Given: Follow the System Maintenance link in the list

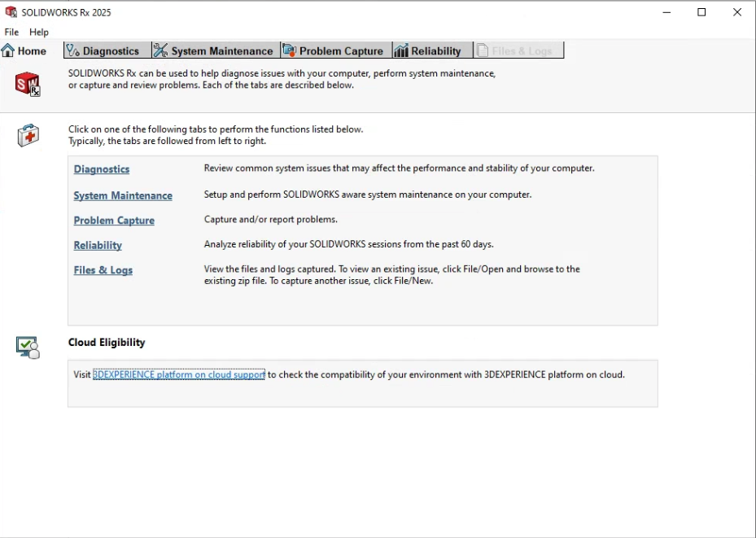Looking at the screenshot, I should [123, 195].
